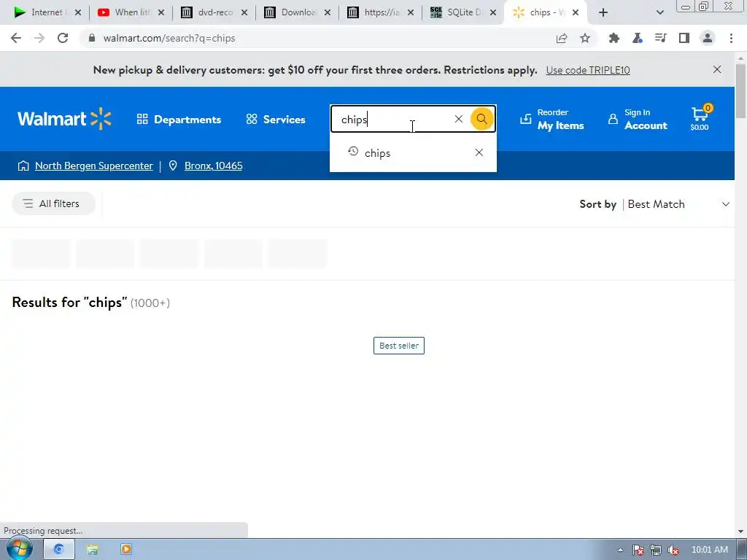Click the Best seller badge
Viewport: 747px width, 560px height.
point(399,346)
